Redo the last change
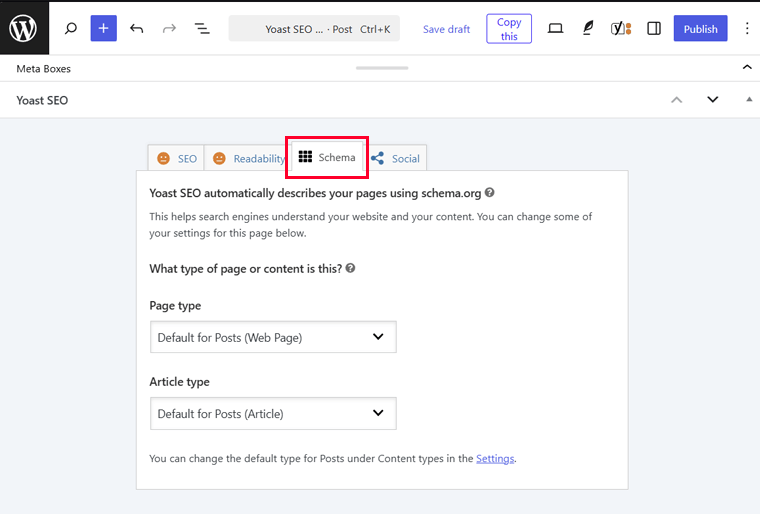Screen dimensions: 760x514 pyautogui.click(x=169, y=29)
